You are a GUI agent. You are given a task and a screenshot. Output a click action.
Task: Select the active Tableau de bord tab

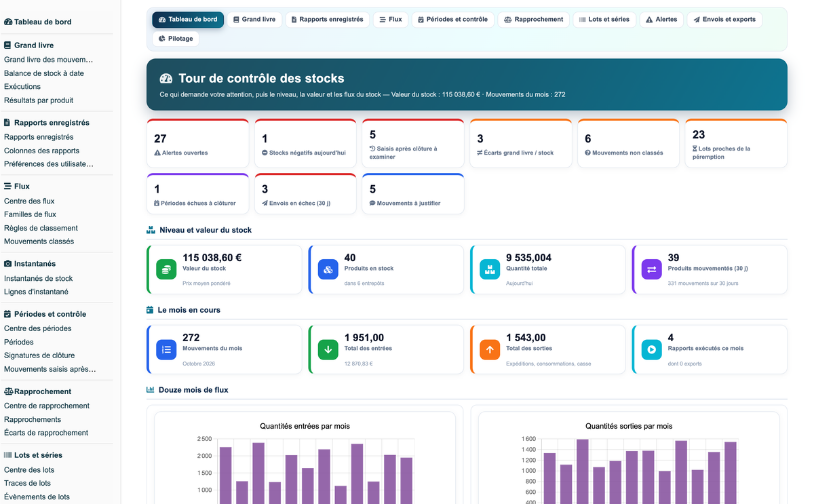(x=188, y=20)
